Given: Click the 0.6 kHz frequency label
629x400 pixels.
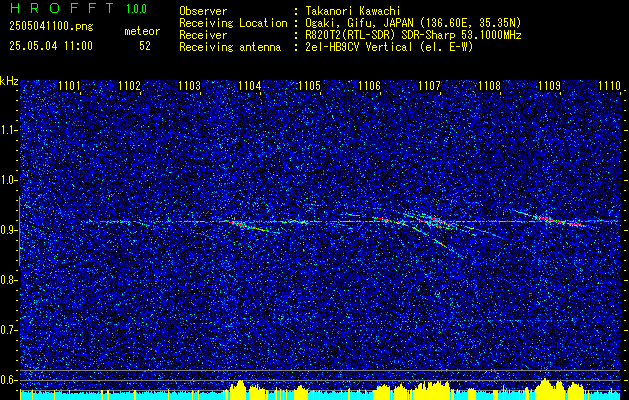Looking at the screenshot, I should tap(9, 380).
